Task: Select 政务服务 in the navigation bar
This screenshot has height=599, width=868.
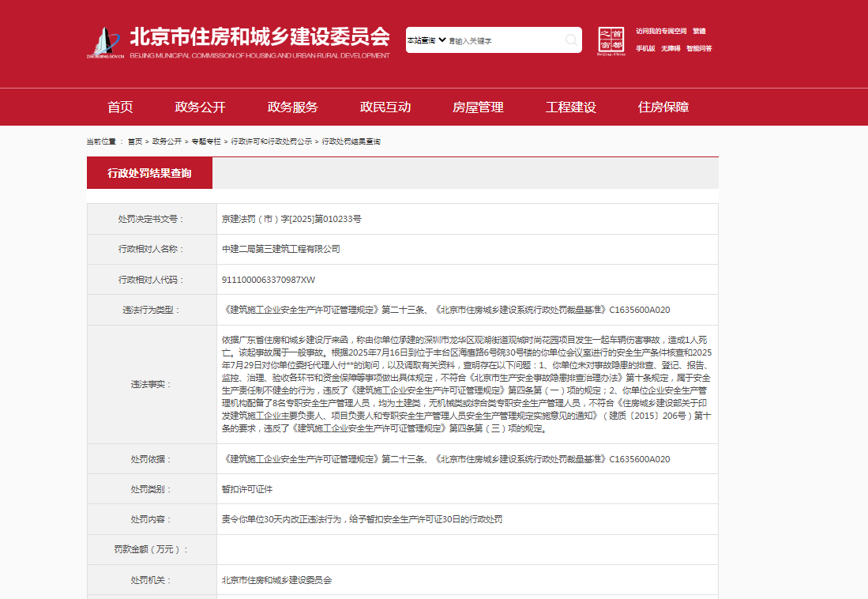Action: click(292, 107)
